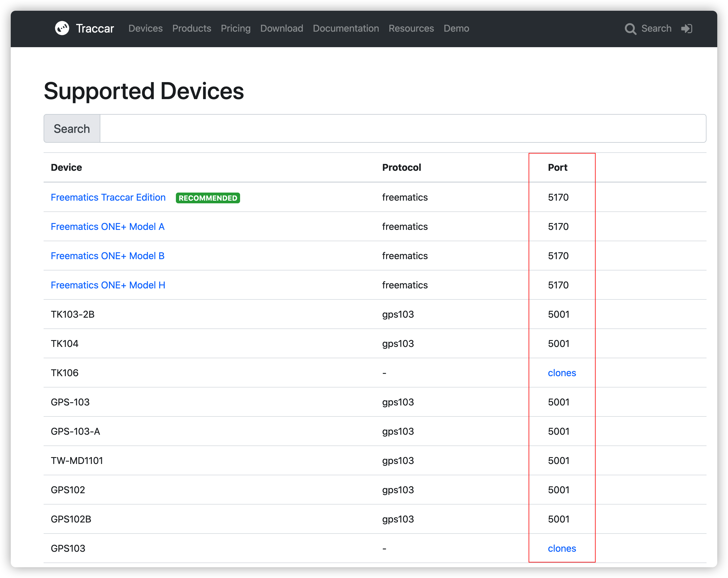Click the clones link for TK106
Screen dimensions: 728x578
pyautogui.click(x=562, y=373)
